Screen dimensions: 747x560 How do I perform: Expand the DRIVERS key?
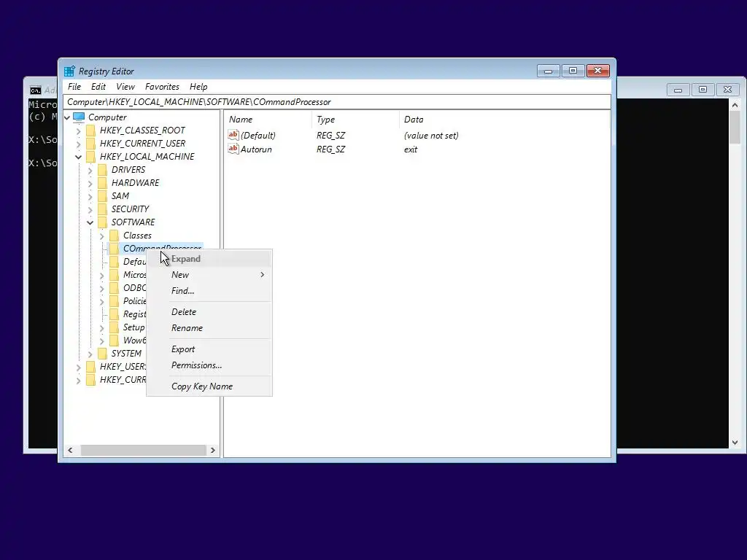[90, 170]
